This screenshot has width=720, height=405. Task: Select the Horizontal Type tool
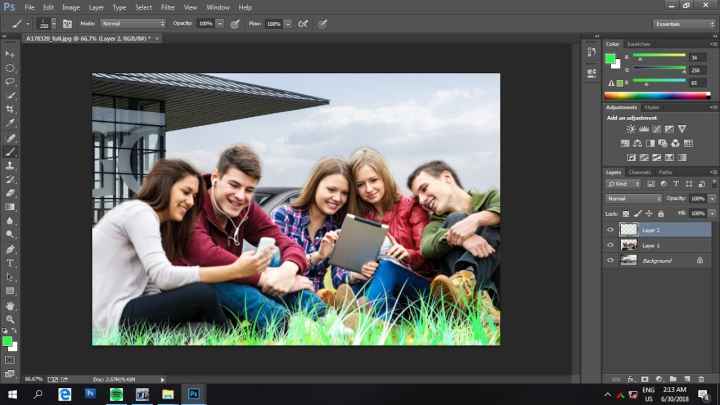coord(10,263)
